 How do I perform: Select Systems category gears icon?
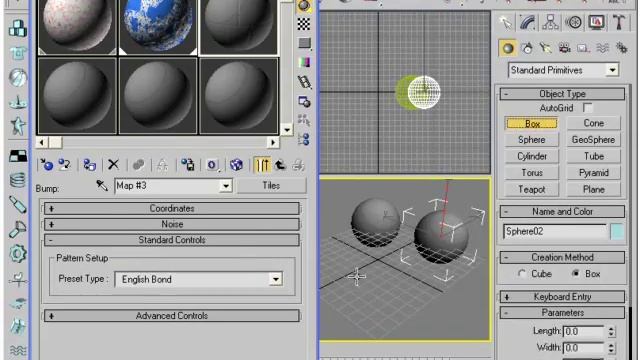621,48
